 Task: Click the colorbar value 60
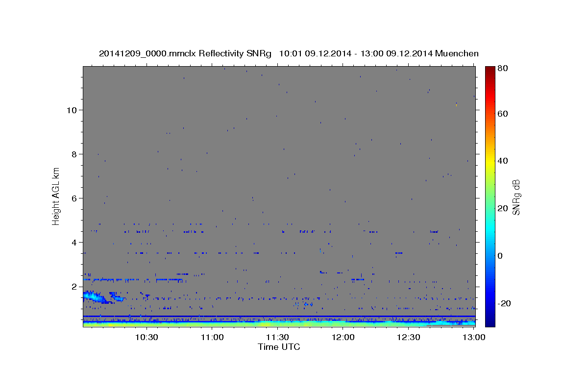[x=503, y=114]
